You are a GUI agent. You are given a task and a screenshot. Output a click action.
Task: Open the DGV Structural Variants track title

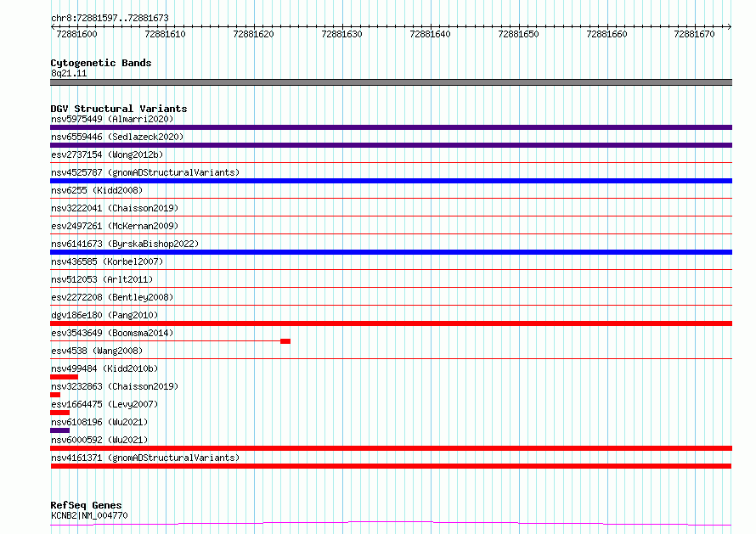(119, 109)
